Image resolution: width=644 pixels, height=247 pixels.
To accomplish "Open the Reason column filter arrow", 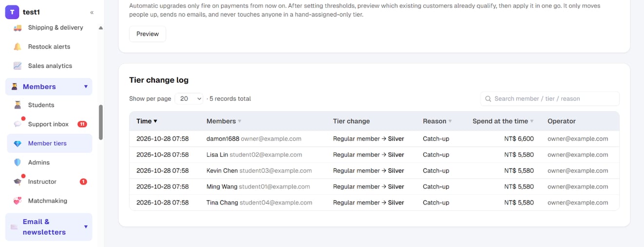I will pyautogui.click(x=450, y=121).
